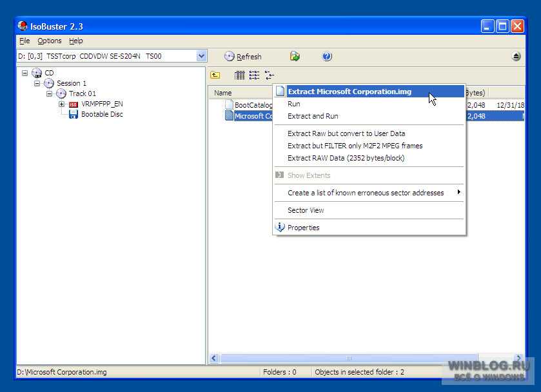Click the Properties info icon

point(280,227)
